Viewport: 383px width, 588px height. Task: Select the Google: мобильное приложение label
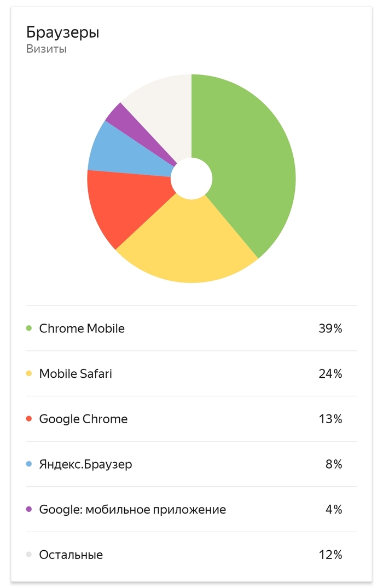[x=132, y=510]
